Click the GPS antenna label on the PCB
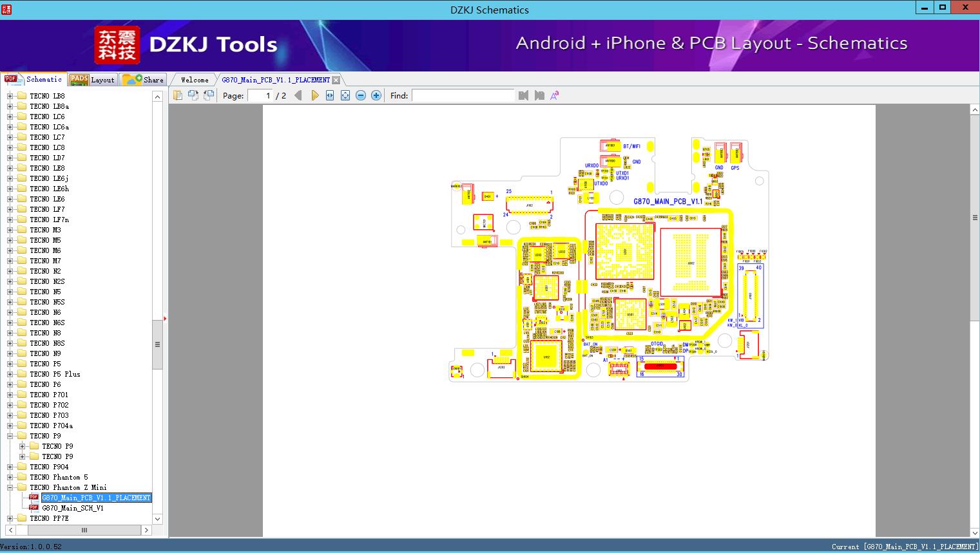 click(x=735, y=168)
